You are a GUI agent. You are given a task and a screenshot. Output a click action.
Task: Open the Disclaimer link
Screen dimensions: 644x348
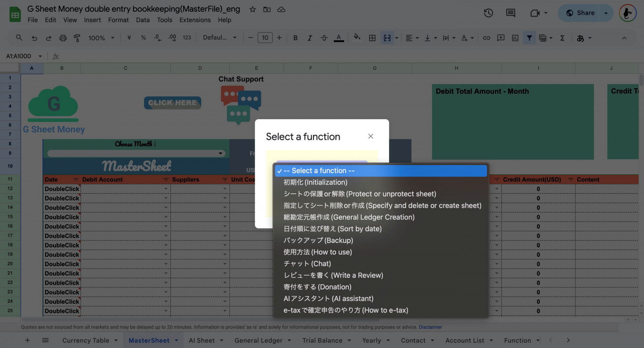tap(430, 327)
